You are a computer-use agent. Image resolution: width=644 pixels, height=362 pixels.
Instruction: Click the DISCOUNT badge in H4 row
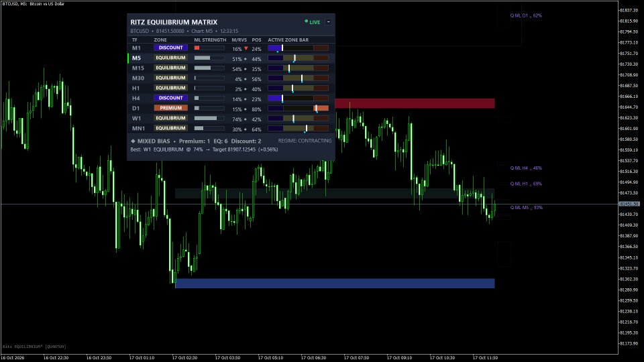point(171,98)
